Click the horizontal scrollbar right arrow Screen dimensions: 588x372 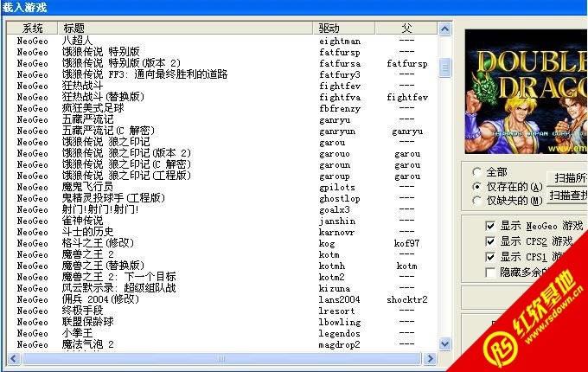click(431, 356)
